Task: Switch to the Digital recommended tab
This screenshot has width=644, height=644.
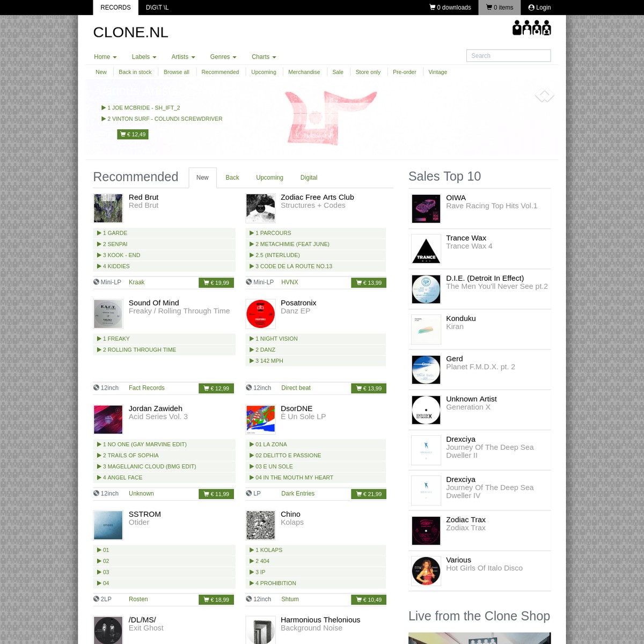Action: coord(309,178)
